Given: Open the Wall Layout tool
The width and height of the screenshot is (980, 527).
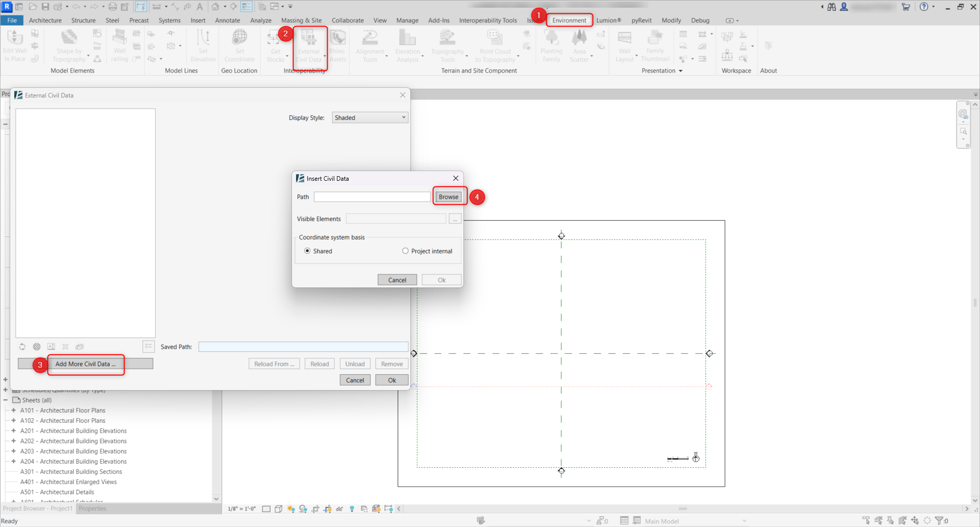Looking at the screenshot, I should [625, 46].
